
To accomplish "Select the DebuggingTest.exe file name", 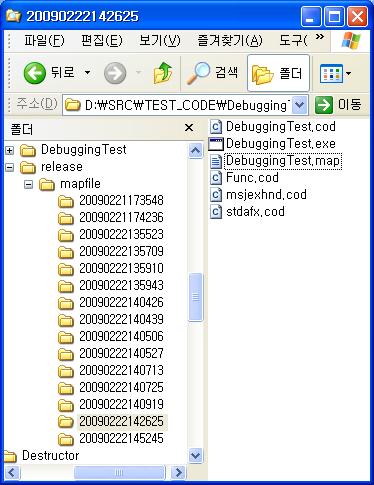I will (281, 144).
